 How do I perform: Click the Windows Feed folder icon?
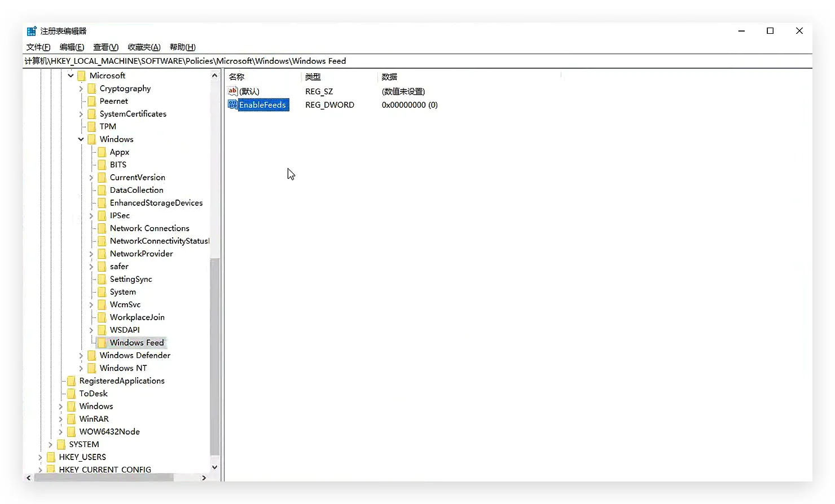click(x=102, y=343)
